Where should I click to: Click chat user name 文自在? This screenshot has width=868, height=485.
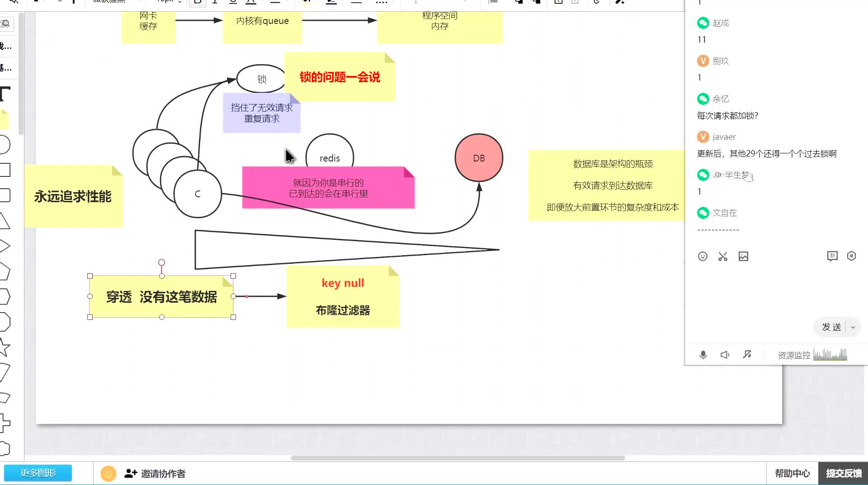(725, 213)
